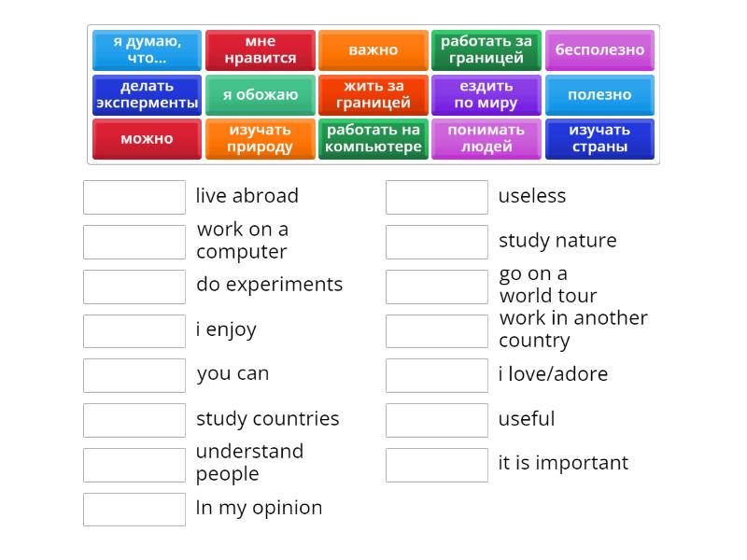Image resolution: width=747 pixels, height=560 pixels.
Task: Click the 'я думаю, что...' word tile
Action: coord(147,50)
